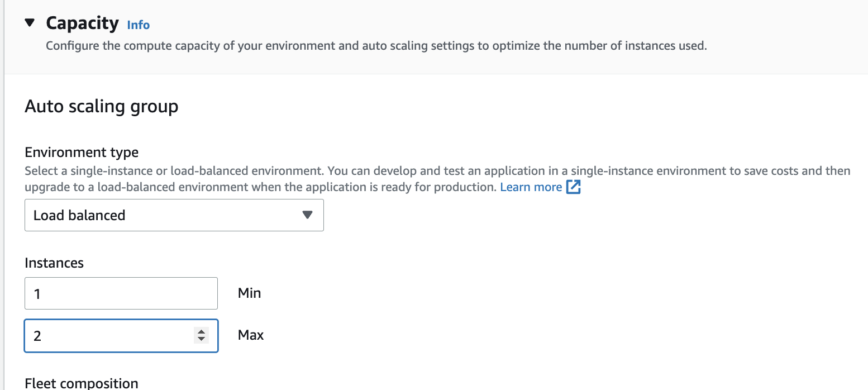Click the Min label text
This screenshot has height=390, width=868.
[249, 293]
